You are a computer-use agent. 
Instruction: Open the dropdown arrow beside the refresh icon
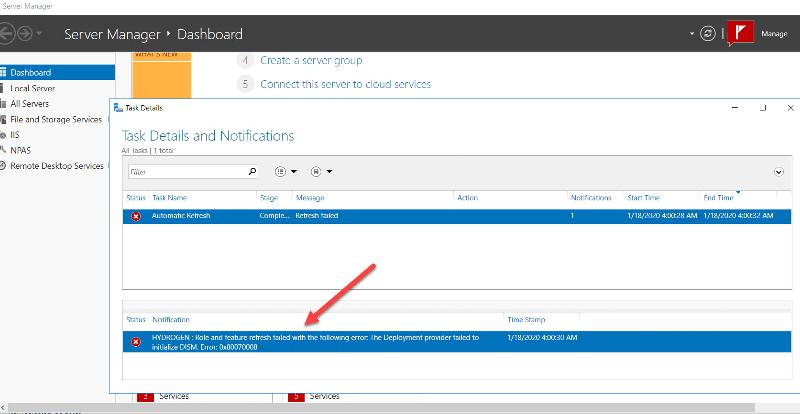click(x=692, y=34)
